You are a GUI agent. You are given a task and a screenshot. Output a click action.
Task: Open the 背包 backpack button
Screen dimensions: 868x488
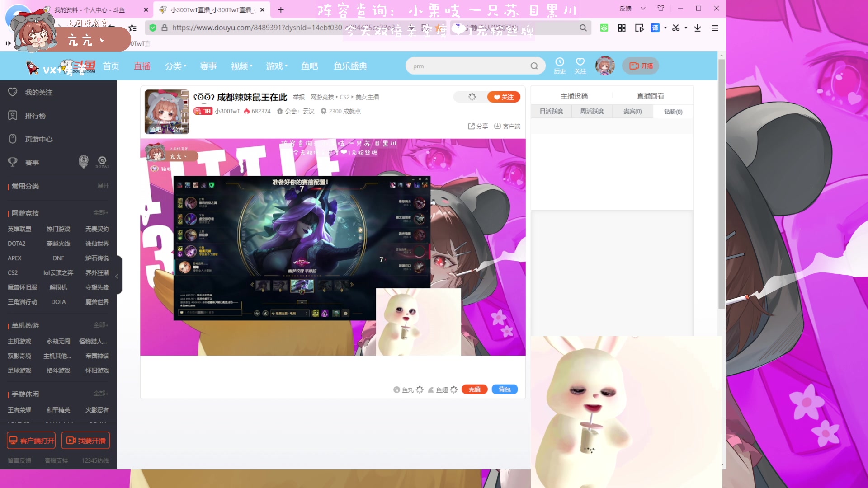505,389
